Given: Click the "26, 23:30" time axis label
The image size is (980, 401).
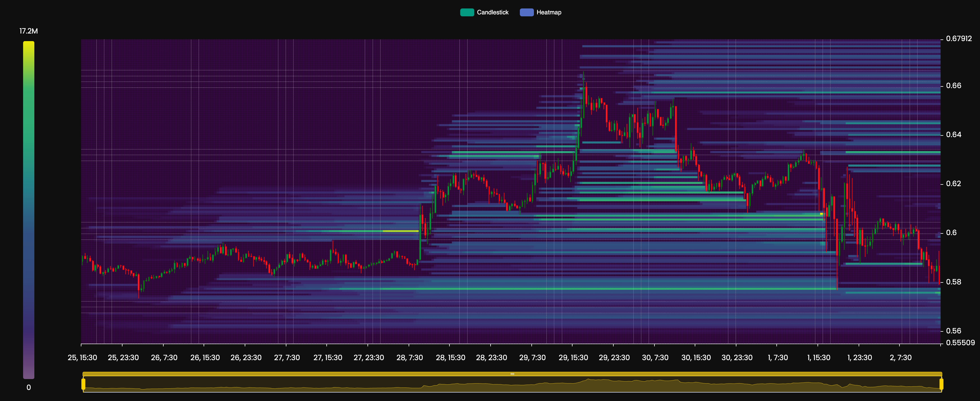Looking at the screenshot, I should [246, 358].
